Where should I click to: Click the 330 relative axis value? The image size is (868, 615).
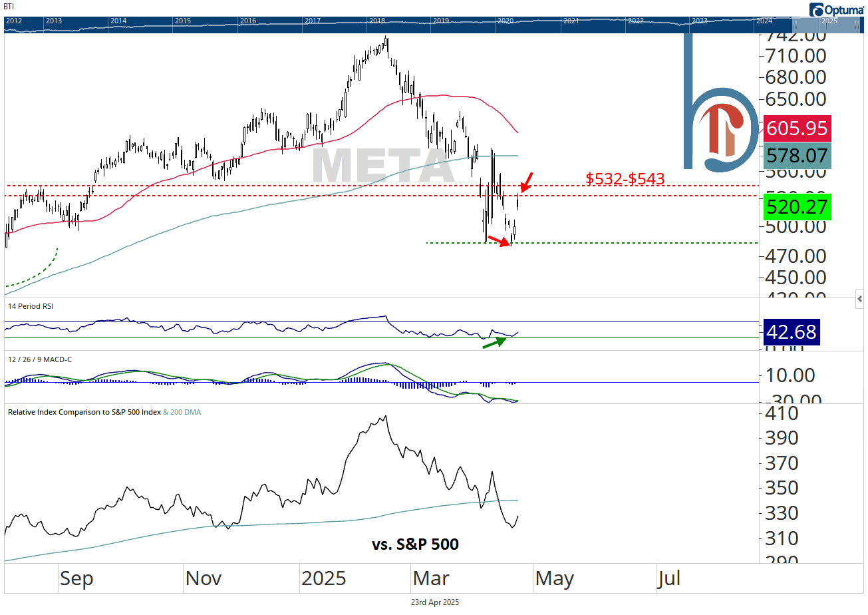point(782,513)
